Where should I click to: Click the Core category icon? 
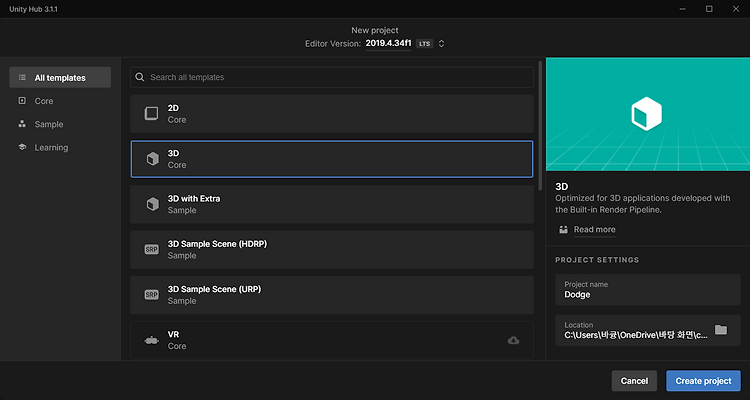point(22,100)
